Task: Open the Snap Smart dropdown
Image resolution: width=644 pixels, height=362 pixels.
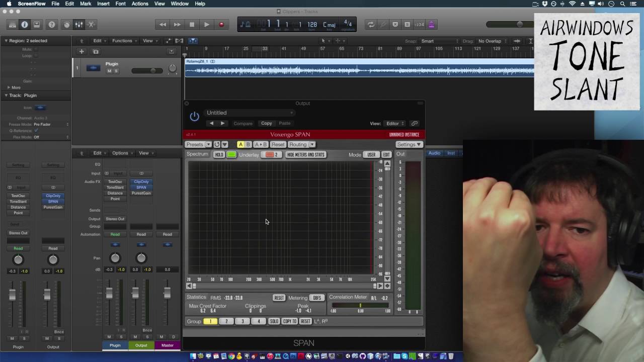Action: 440,41
